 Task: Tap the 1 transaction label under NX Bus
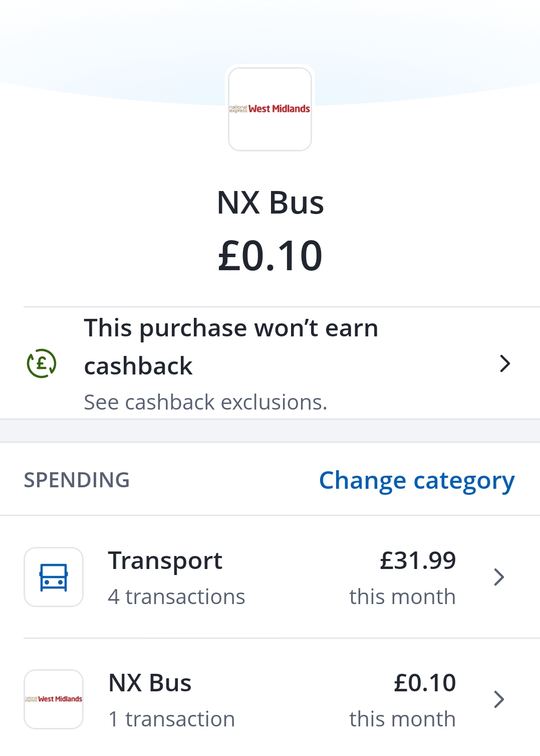click(172, 719)
